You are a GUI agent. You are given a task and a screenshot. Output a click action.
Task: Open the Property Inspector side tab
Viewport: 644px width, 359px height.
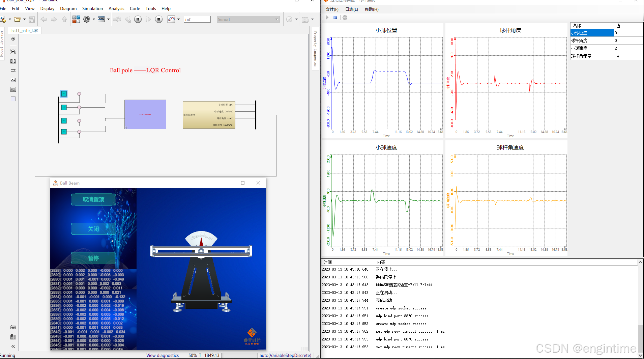tap(316, 49)
